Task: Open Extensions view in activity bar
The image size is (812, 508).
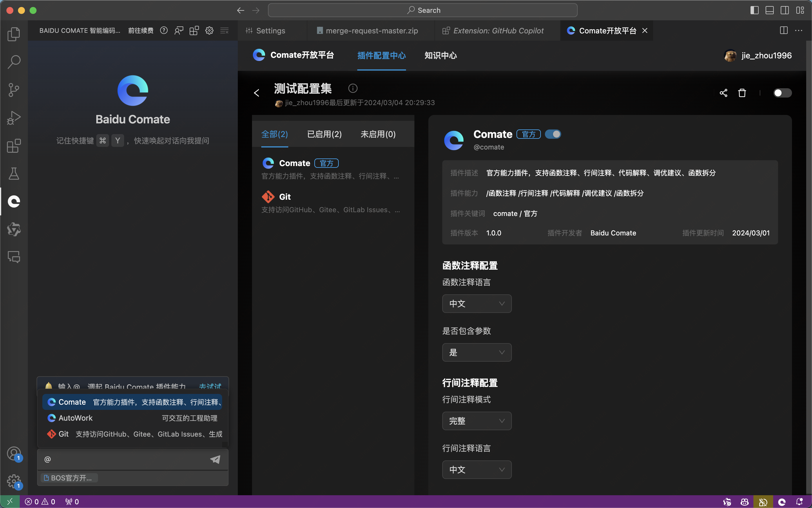Action: pyautogui.click(x=14, y=146)
